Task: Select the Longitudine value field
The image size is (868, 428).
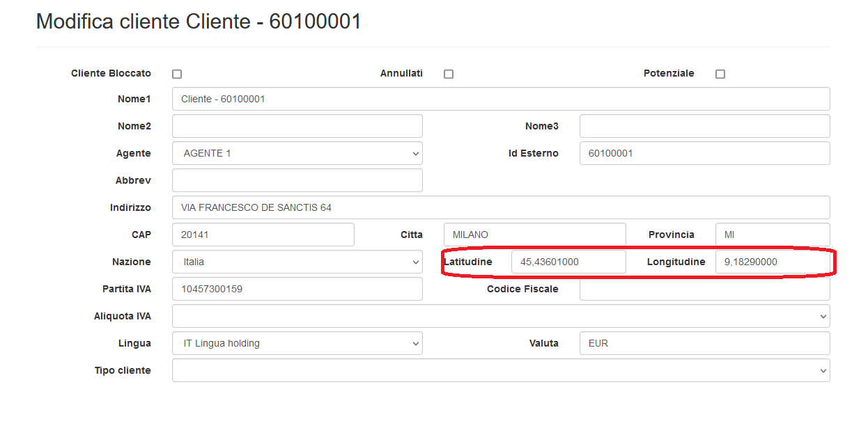Action: point(772,262)
